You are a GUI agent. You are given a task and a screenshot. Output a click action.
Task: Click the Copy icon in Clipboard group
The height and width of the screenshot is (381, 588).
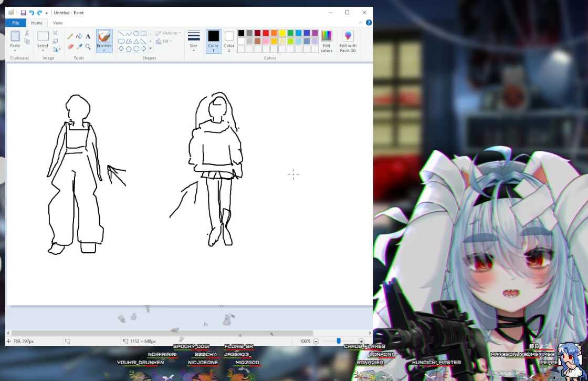pyautogui.click(x=27, y=41)
